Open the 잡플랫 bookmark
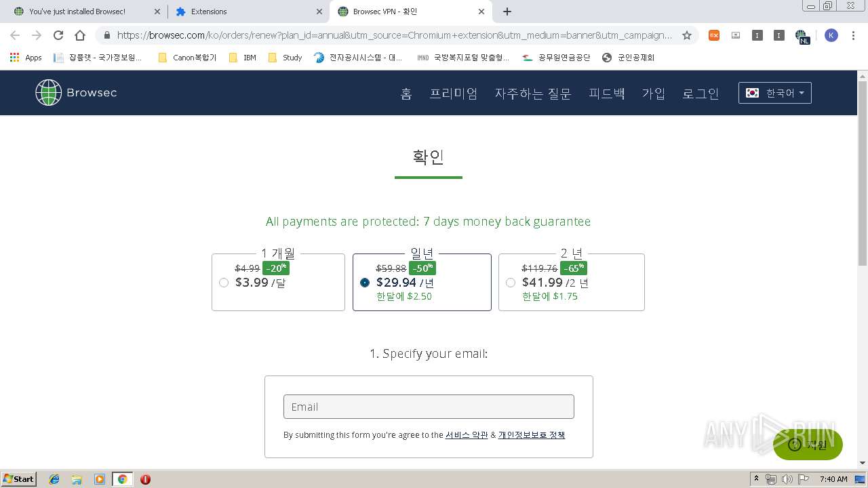868x488 pixels. [98, 58]
